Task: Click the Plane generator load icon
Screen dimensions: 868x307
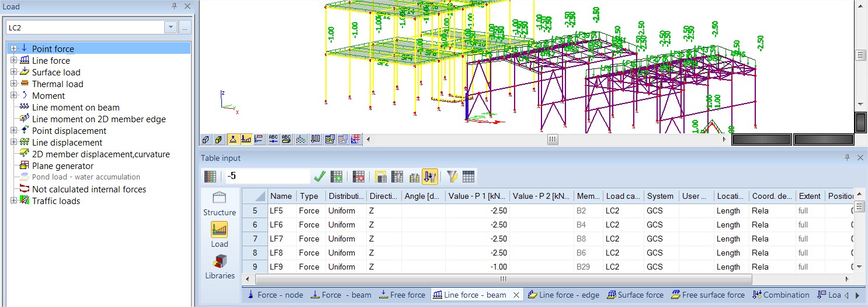Action: (24, 166)
